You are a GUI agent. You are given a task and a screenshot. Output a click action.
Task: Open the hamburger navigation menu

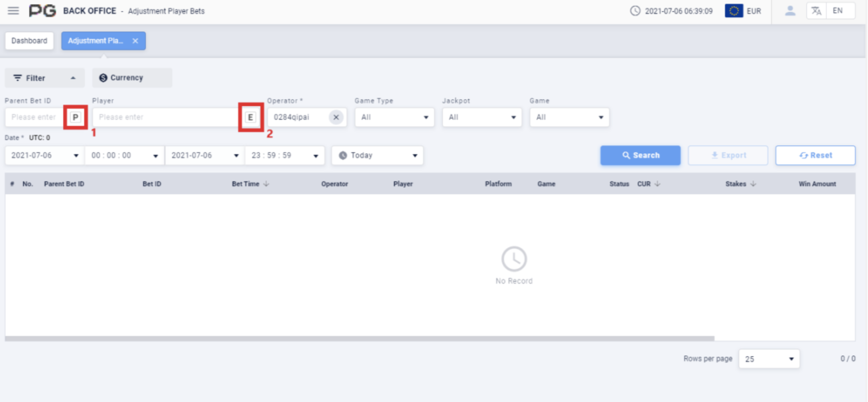13,11
